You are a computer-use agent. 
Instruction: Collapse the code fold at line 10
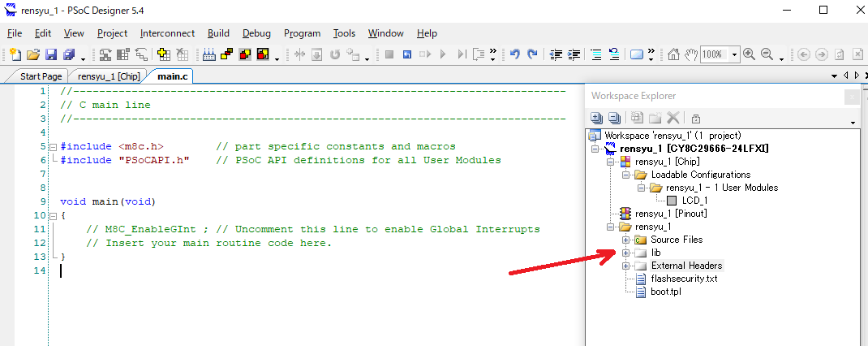tap(54, 216)
